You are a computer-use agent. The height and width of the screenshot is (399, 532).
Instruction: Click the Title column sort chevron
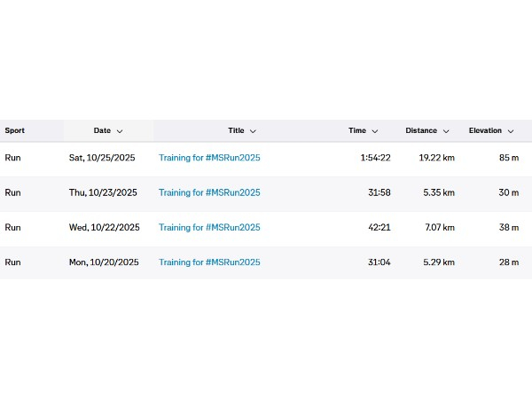(x=253, y=131)
